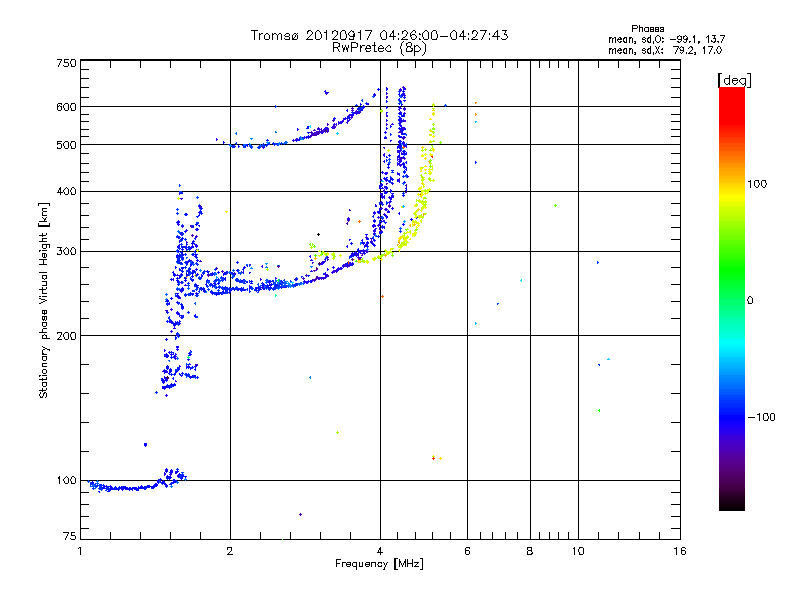Click the colorbar tick label '-100'
This screenshot has width=800, height=600.
(x=761, y=417)
